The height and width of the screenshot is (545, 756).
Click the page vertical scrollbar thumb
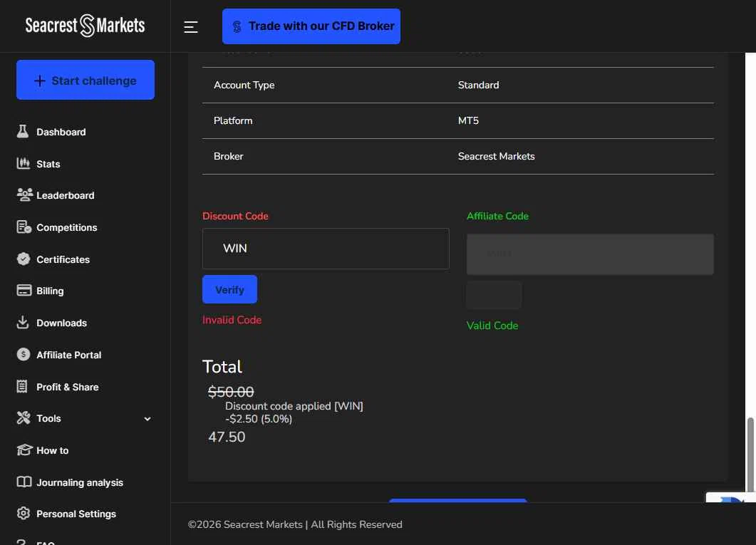(x=750, y=455)
